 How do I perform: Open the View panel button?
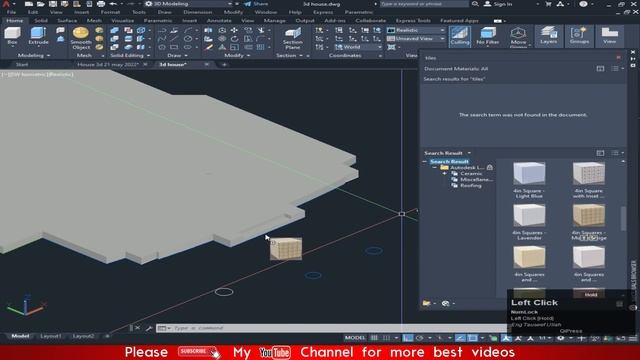(x=609, y=36)
